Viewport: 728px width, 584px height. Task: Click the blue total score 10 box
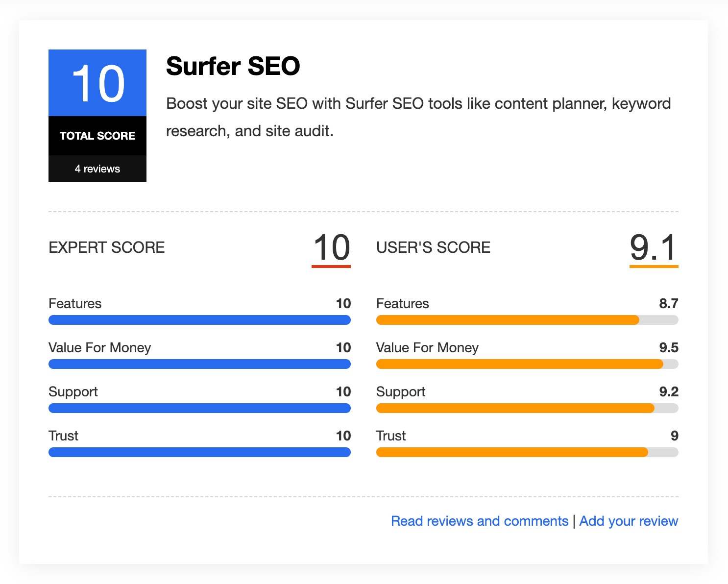[x=97, y=83]
